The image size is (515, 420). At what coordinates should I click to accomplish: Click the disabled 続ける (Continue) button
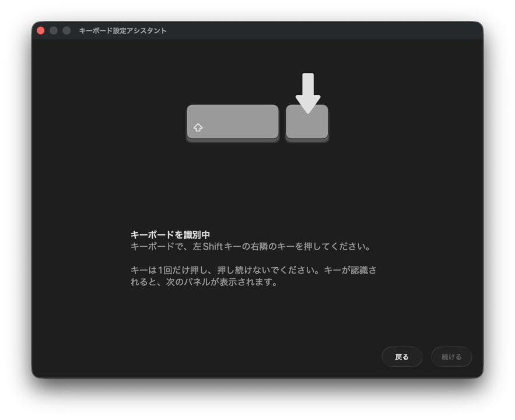tap(451, 356)
